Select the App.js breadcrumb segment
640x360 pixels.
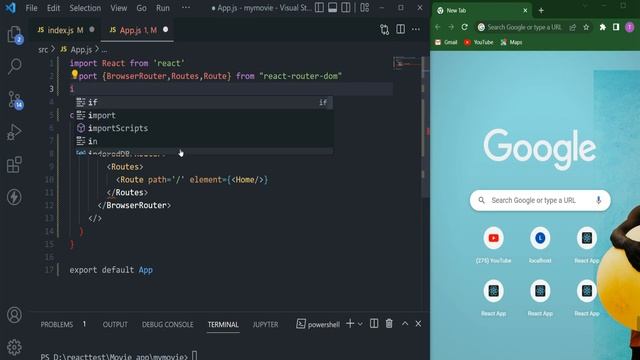[76, 50]
